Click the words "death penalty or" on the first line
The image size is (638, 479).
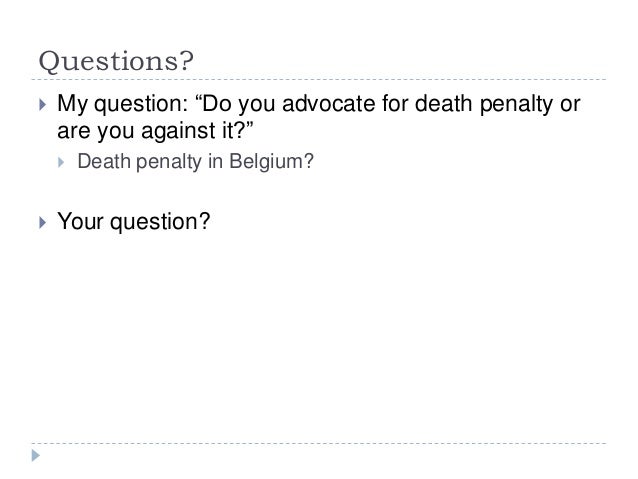coord(498,104)
